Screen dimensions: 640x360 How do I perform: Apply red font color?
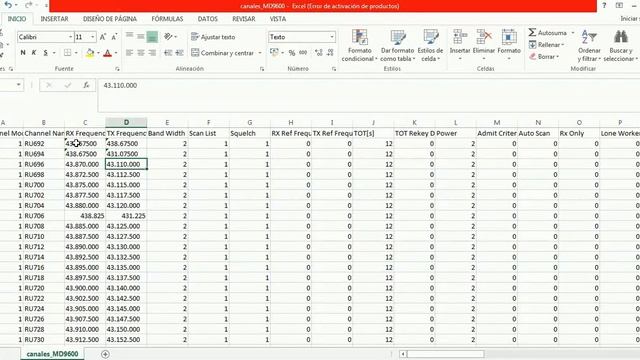coord(107,53)
